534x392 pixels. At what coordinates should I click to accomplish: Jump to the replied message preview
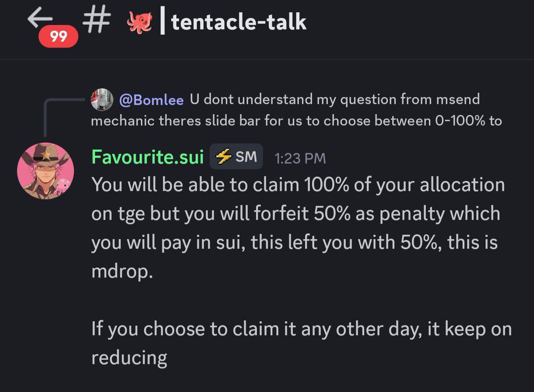(296, 110)
